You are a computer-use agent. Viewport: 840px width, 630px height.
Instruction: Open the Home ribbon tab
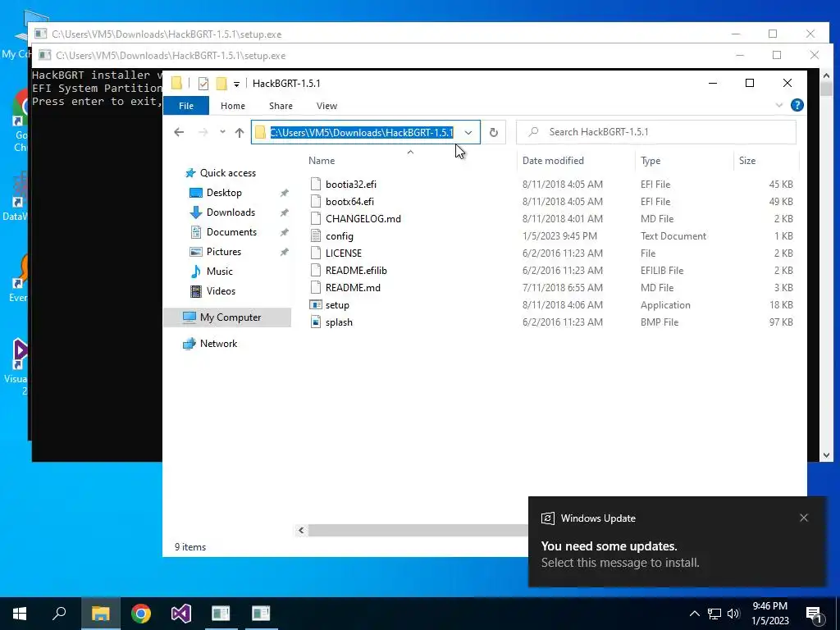[233, 106]
